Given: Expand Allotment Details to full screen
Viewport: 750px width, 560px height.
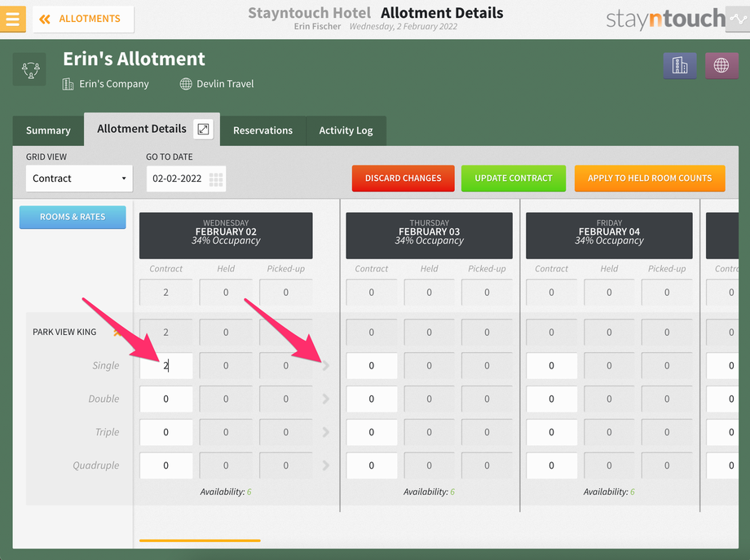Looking at the screenshot, I should coord(203,129).
